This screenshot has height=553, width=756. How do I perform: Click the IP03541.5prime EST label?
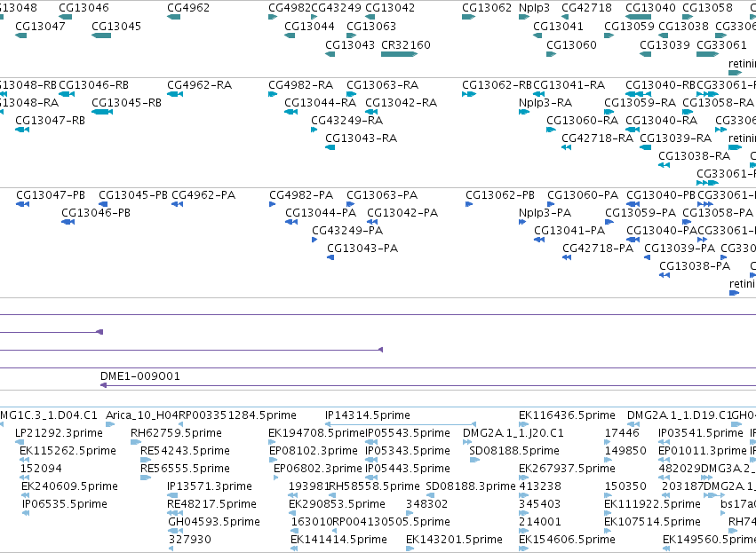701,433
